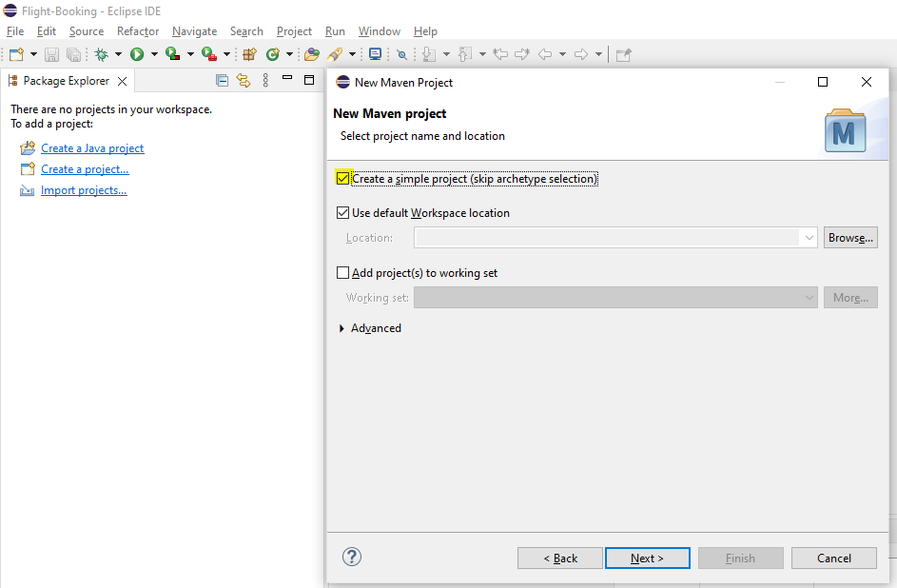Click the Import projects... link

click(84, 190)
